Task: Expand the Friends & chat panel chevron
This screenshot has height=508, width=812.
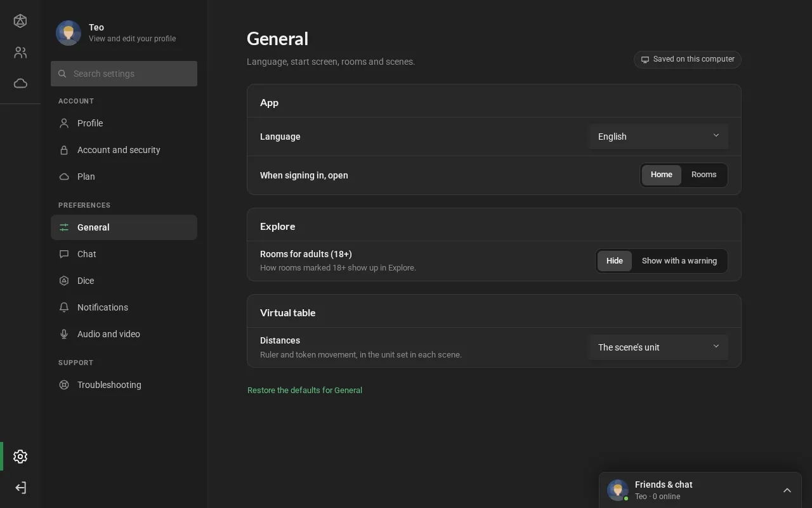Action: tap(787, 490)
